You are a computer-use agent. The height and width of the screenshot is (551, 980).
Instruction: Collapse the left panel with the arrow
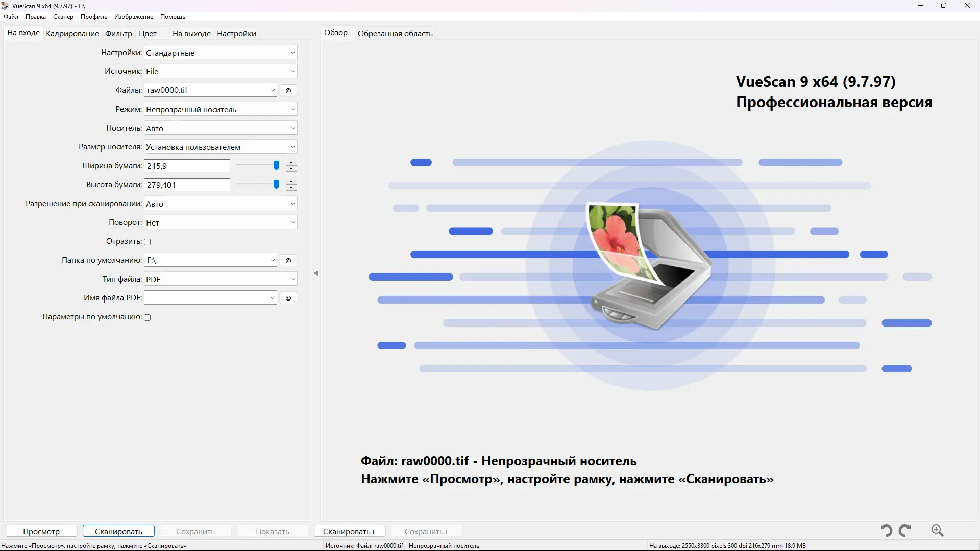coord(316,273)
